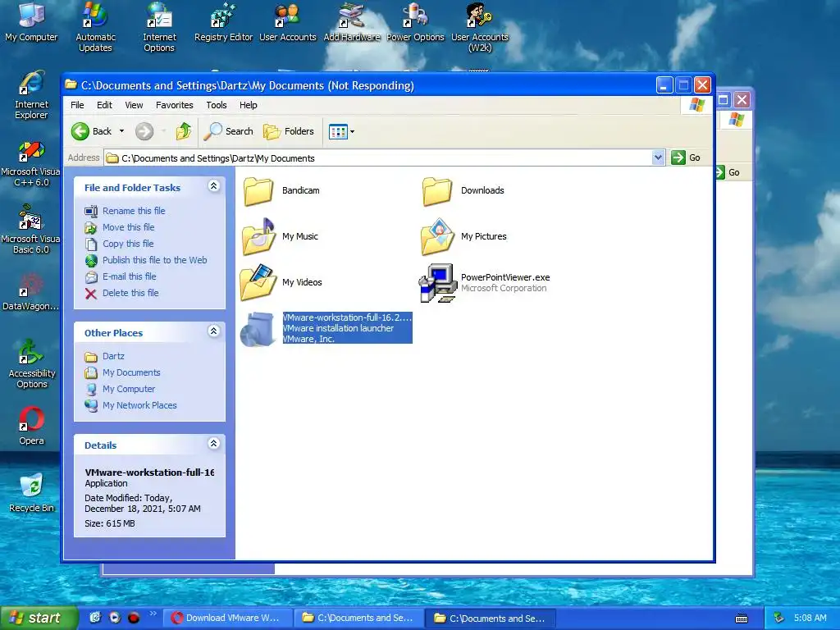840x630 pixels.
Task: Open Internet Options desktop shortcut
Action: (x=159, y=27)
